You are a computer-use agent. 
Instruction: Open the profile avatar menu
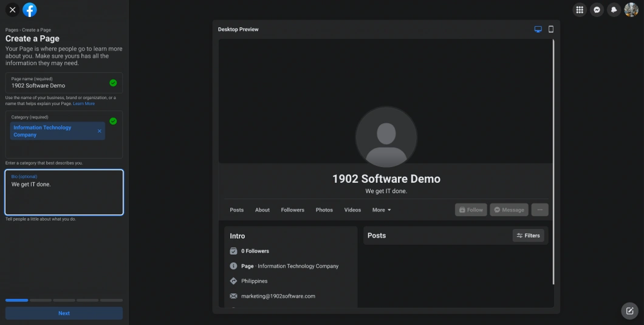click(x=631, y=10)
